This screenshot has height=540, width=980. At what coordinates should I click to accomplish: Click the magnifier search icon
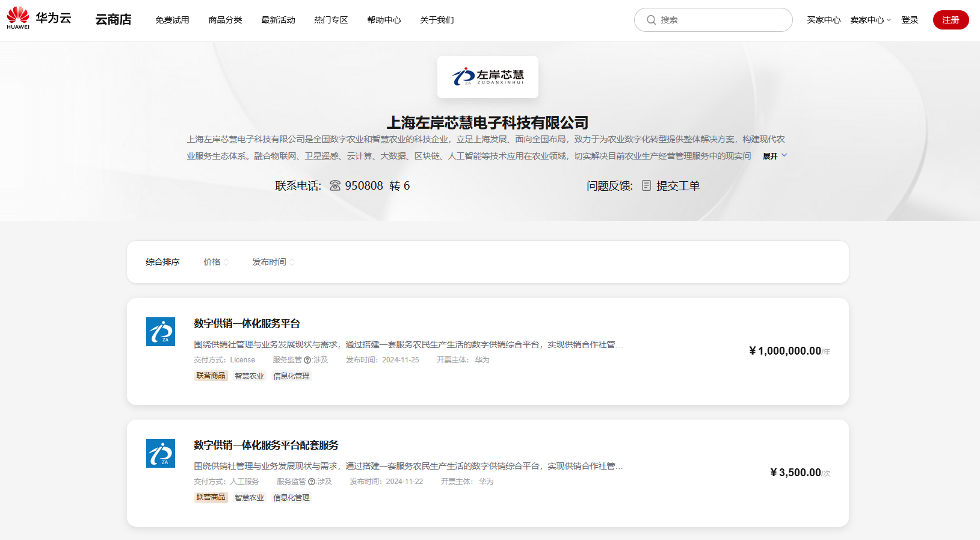point(651,20)
